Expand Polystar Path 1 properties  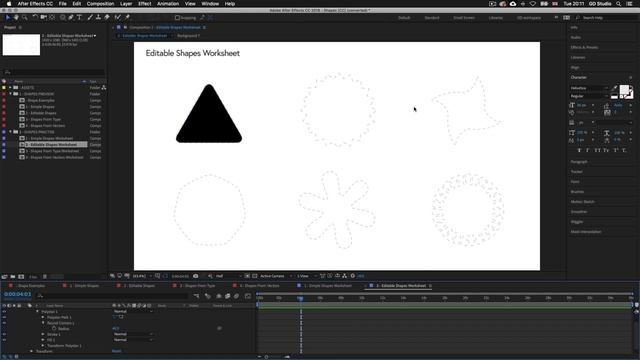(x=43, y=317)
